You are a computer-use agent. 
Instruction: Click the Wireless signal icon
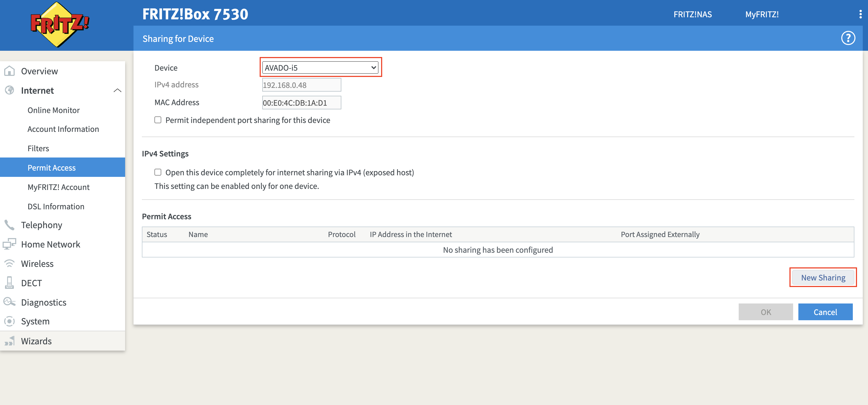(9, 264)
